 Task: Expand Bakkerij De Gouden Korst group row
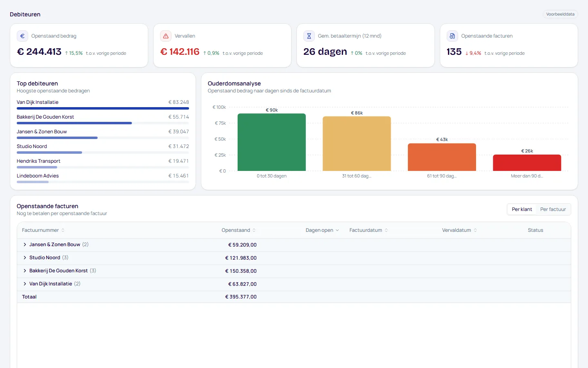coord(25,271)
